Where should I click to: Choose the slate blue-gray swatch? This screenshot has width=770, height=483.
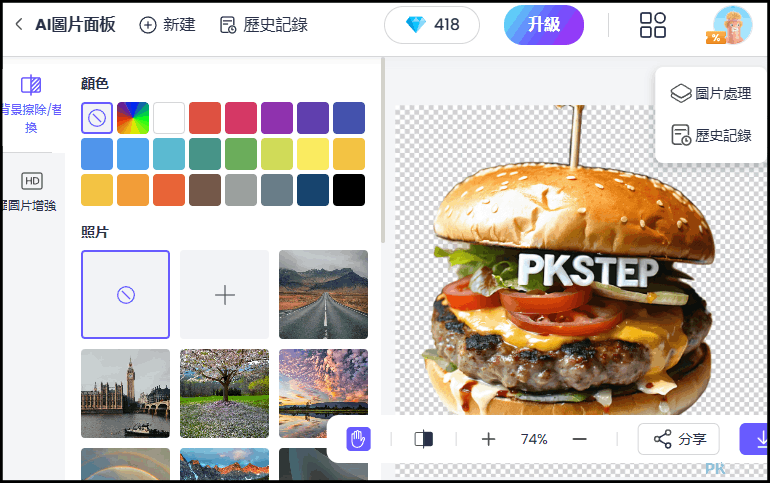click(x=277, y=189)
